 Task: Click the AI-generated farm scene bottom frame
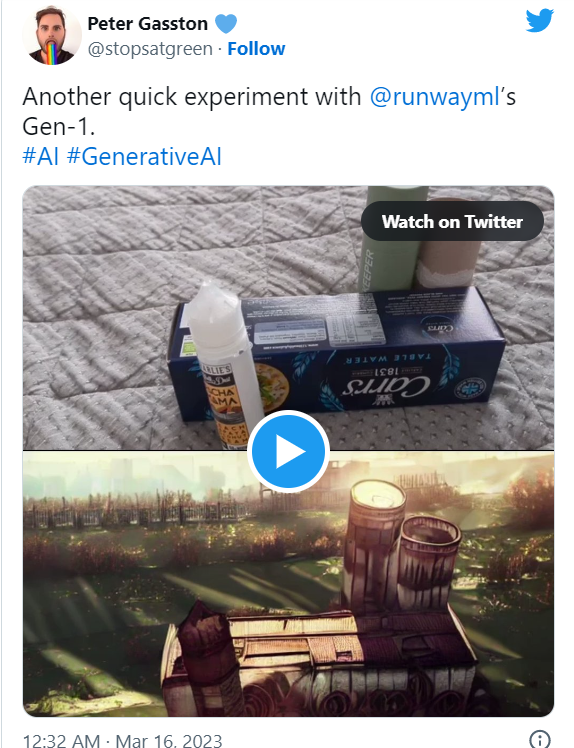pyautogui.click(x=288, y=583)
